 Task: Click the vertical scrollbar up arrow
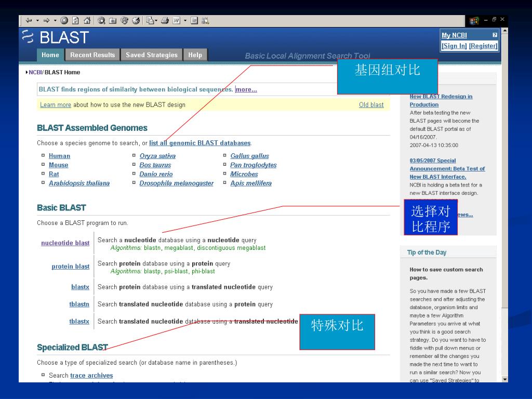tap(505, 31)
